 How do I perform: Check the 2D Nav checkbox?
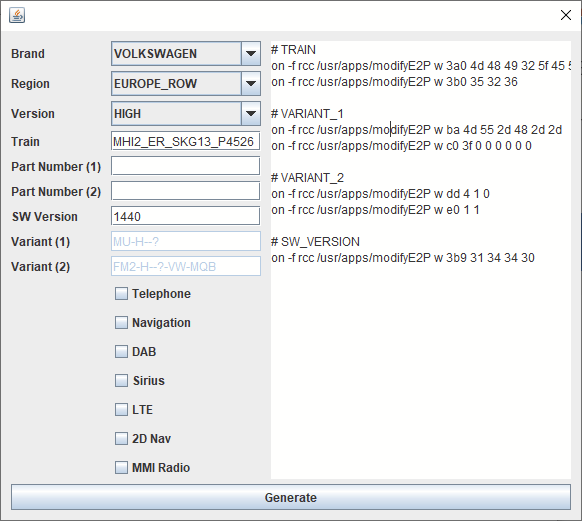(121, 439)
